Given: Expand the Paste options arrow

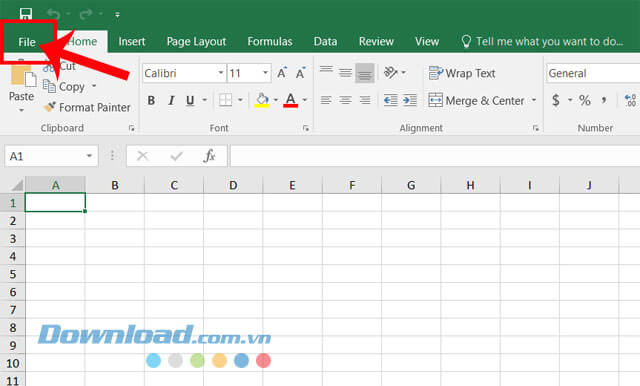Looking at the screenshot, I should pyautogui.click(x=22, y=111).
